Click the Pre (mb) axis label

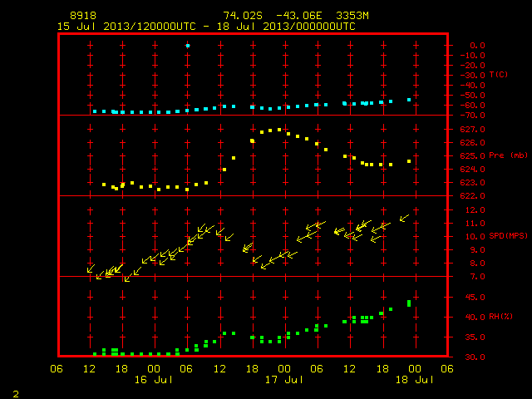[x=508, y=155]
